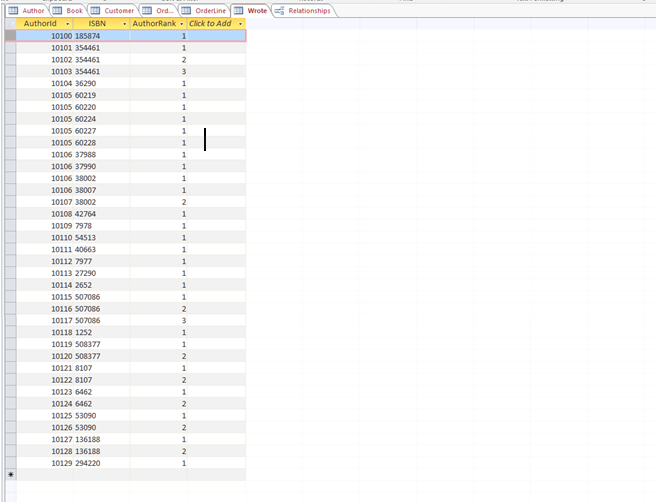Image resolution: width=656 pixels, height=502 pixels.
Task: Click the ISBN cell 40663
Action: click(x=102, y=249)
